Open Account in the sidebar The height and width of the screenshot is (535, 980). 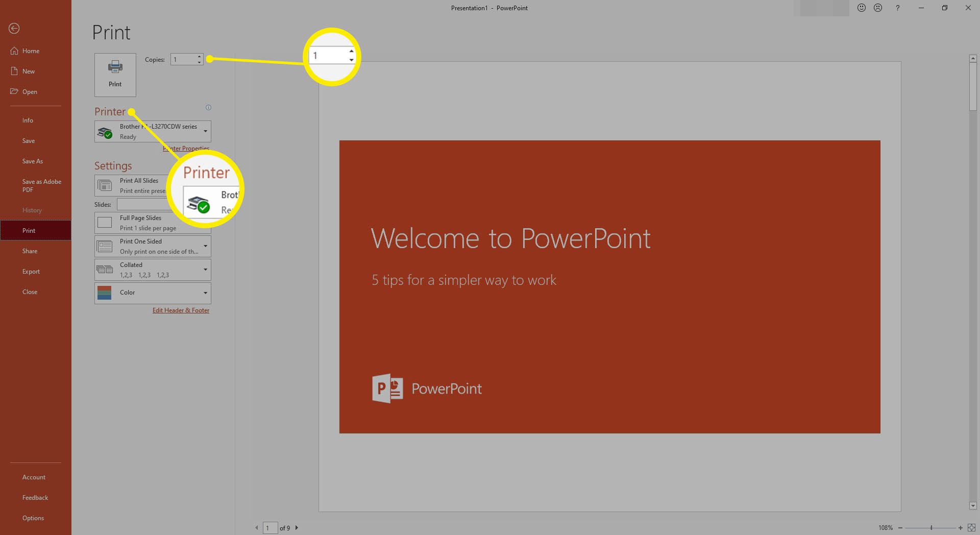pyautogui.click(x=36, y=477)
